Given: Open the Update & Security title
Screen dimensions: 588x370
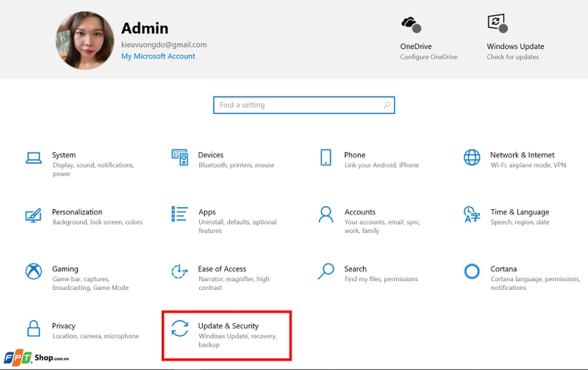Looking at the screenshot, I should click(228, 326).
